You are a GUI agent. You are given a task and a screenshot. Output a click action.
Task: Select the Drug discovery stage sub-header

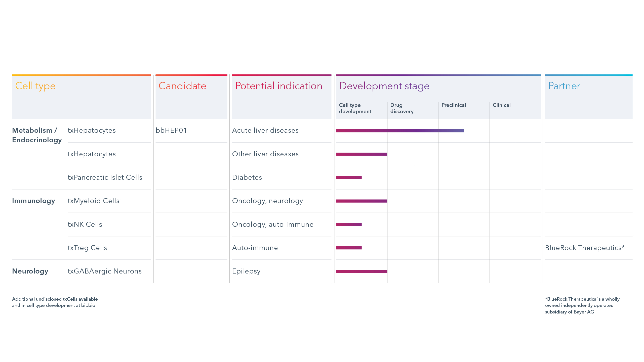(x=402, y=108)
